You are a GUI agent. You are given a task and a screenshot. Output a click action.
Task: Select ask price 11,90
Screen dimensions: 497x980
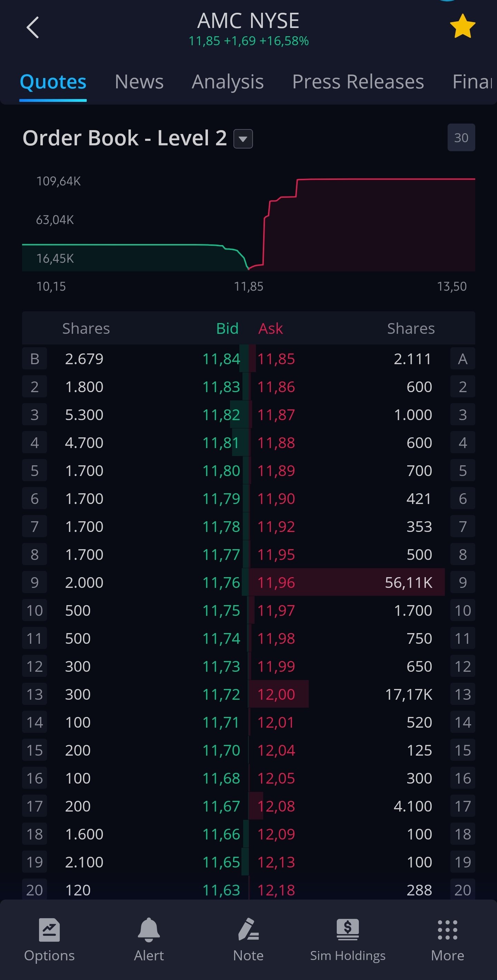(x=276, y=499)
